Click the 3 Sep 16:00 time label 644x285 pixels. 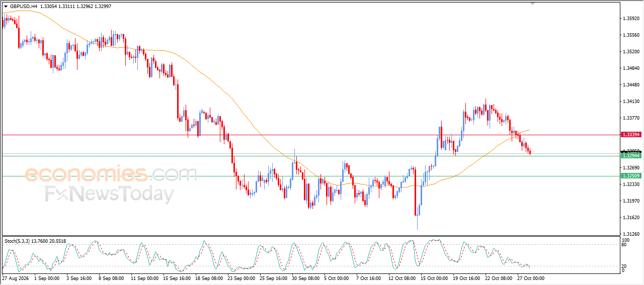pos(79,278)
